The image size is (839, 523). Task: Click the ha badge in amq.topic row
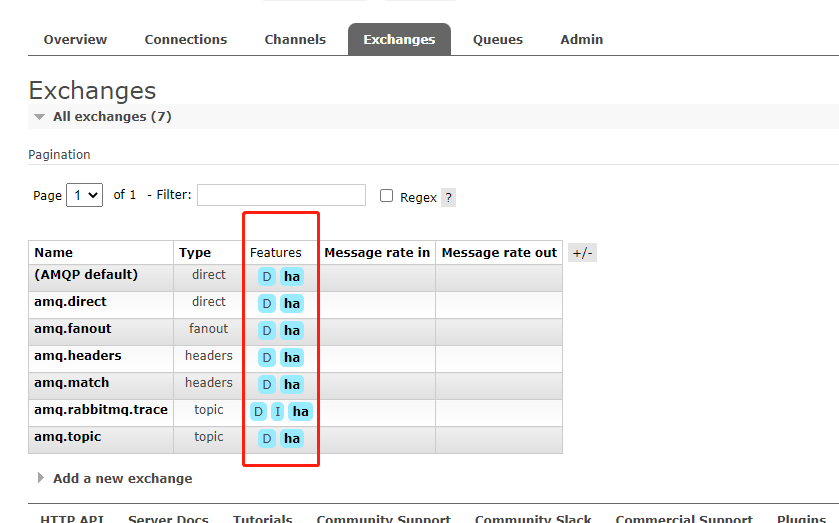pos(292,438)
